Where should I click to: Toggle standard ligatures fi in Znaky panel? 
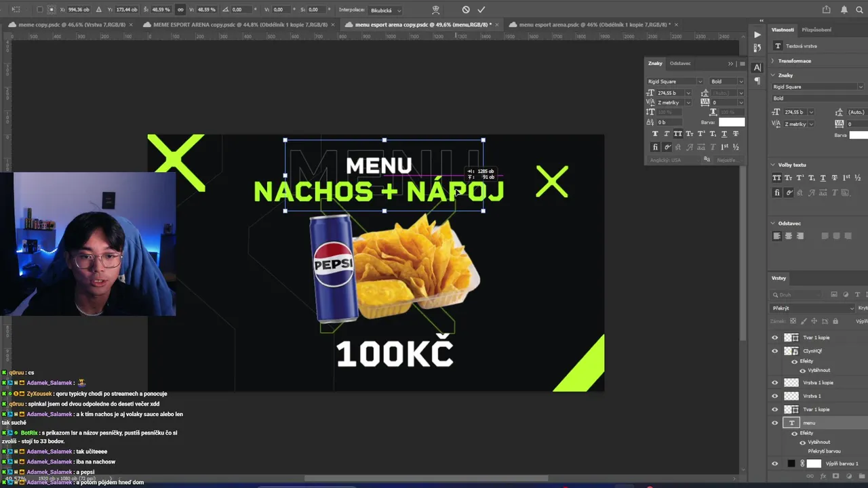(655, 146)
